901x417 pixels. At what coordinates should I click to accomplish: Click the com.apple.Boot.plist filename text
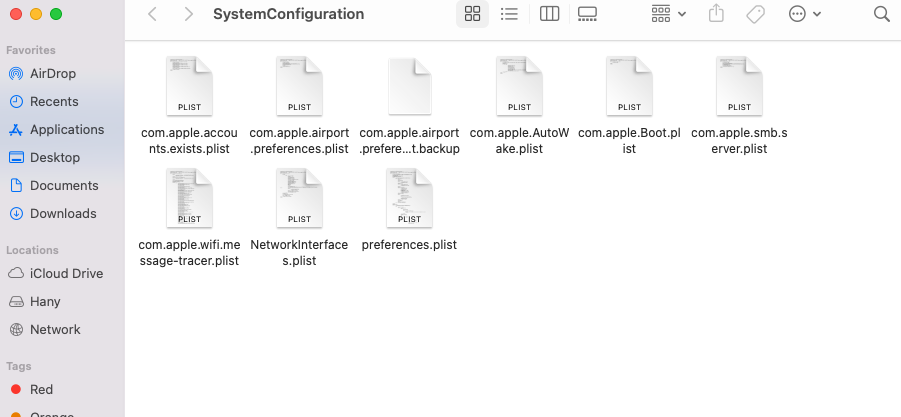pyautogui.click(x=629, y=141)
